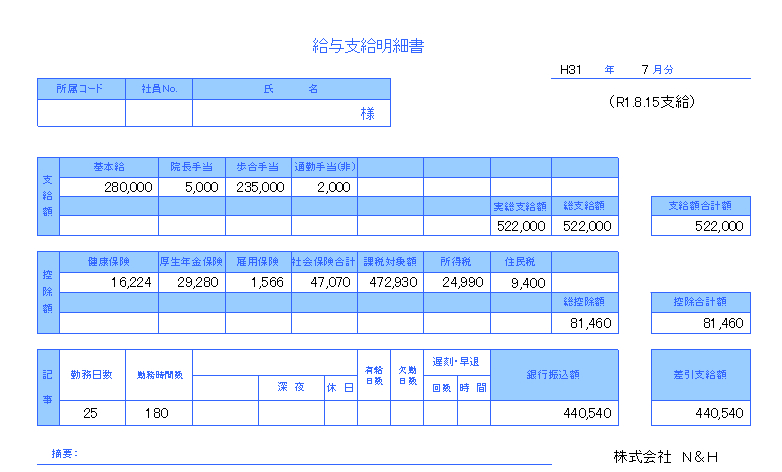Select the 基本給 header

109,167
